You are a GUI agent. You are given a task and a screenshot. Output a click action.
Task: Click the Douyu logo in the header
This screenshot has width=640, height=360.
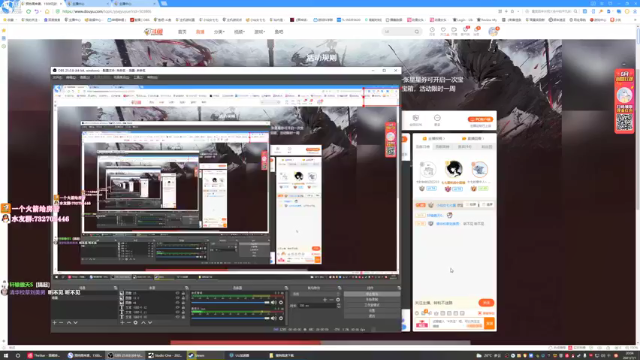153,31
